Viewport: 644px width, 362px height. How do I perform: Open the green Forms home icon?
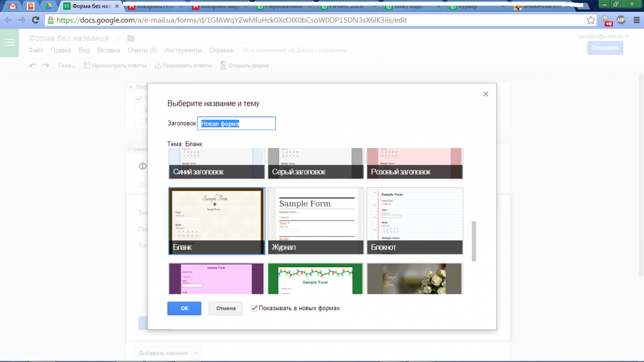click(10, 42)
